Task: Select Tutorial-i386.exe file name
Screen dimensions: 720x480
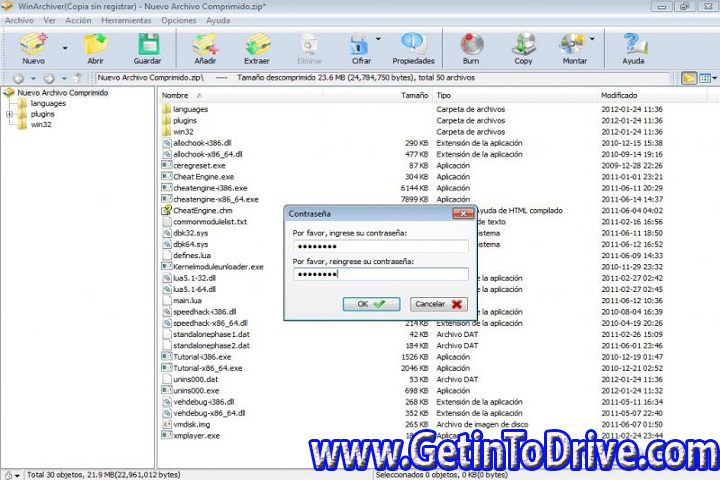Action: pos(202,357)
